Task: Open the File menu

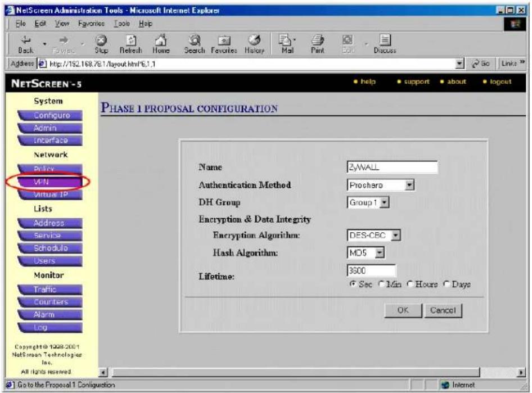Action: 21,24
